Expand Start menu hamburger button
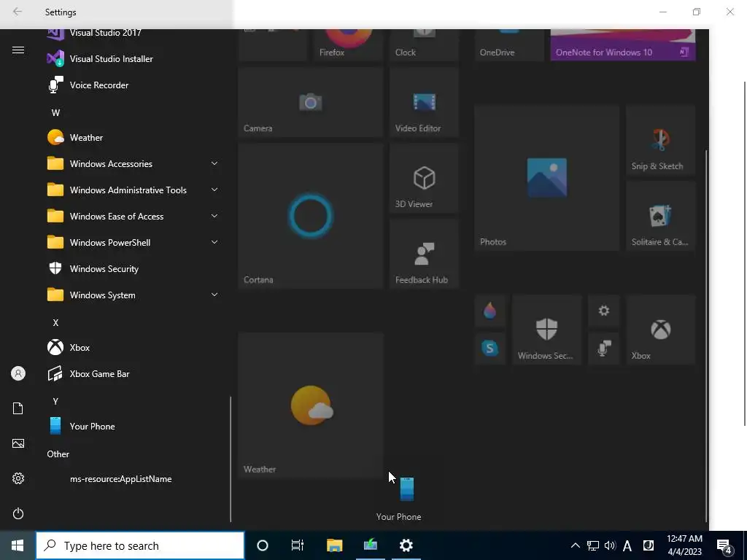The image size is (747, 560). tap(18, 50)
